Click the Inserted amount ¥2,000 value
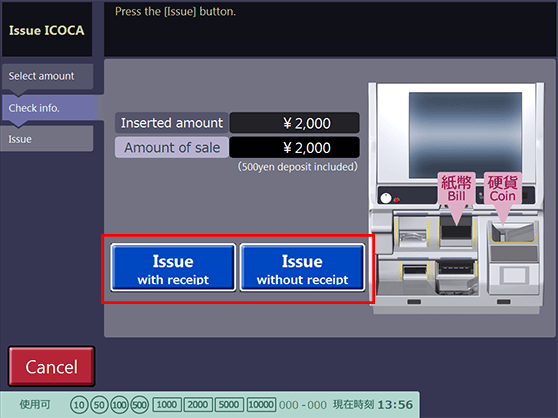Viewport: 558px width, 418px height. pos(295,123)
